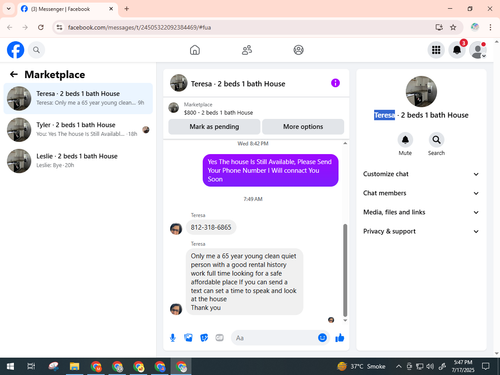Reload the page with browser refresh icon
Screen dimensions: 500x375
point(41,27)
